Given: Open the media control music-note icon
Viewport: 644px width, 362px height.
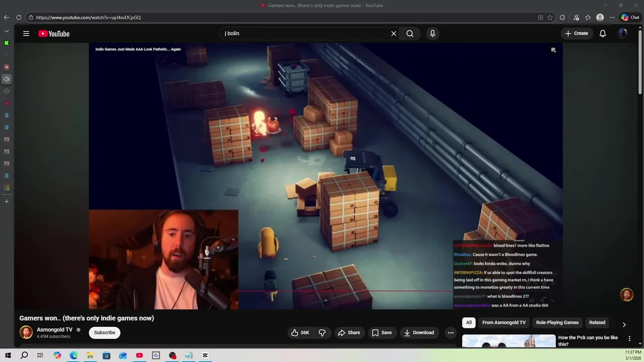Looking at the screenshot, I should [x=577, y=17].
